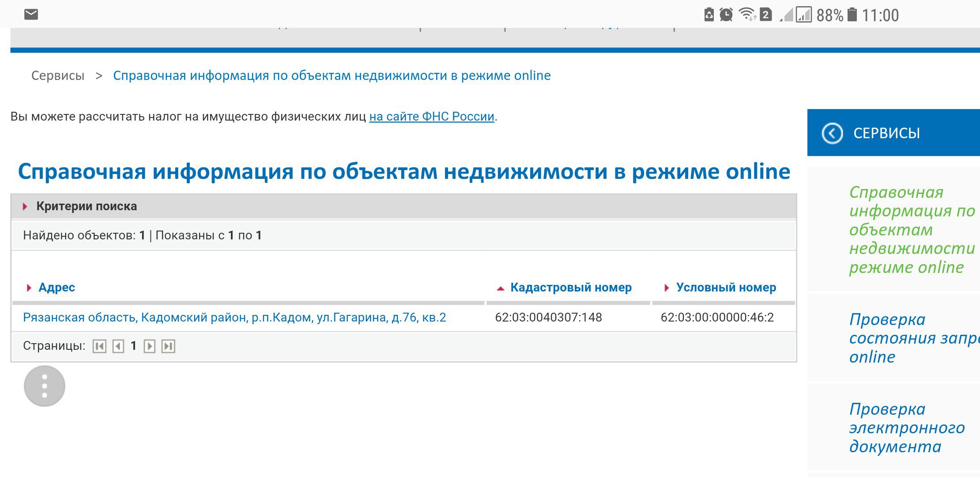Go to next results page
Viewport: 980px width, 477px height.
point(150,346)
